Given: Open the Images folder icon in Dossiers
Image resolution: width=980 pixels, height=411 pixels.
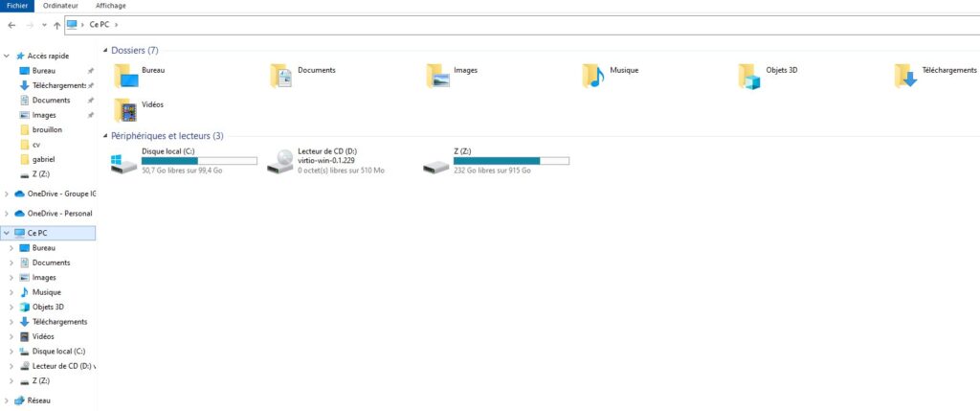Looking at the screenshot, I should (x=437, y=76).
